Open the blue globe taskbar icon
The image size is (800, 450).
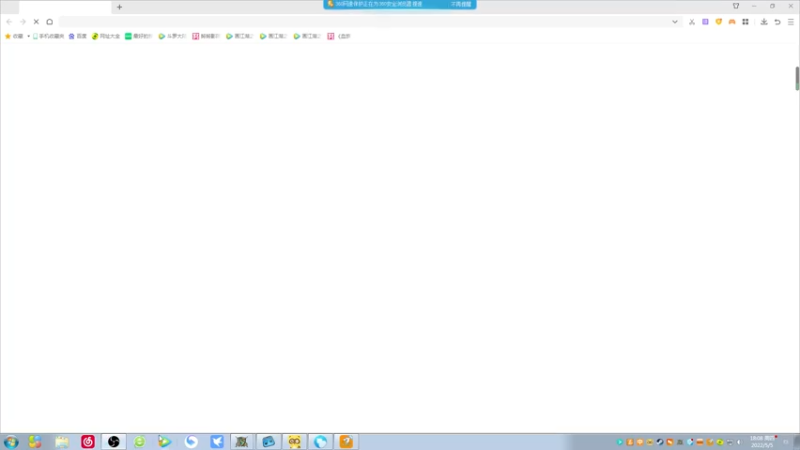coord(320,442)
